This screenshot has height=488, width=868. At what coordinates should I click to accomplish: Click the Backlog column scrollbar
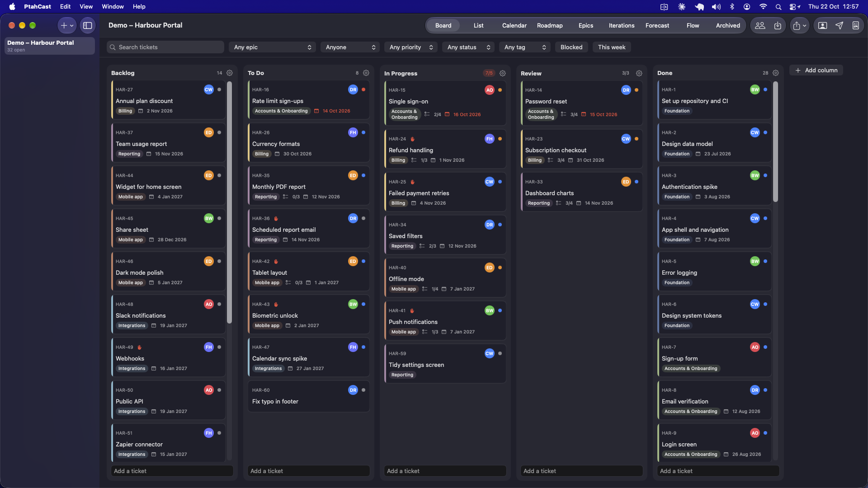[x=229, y=203]
